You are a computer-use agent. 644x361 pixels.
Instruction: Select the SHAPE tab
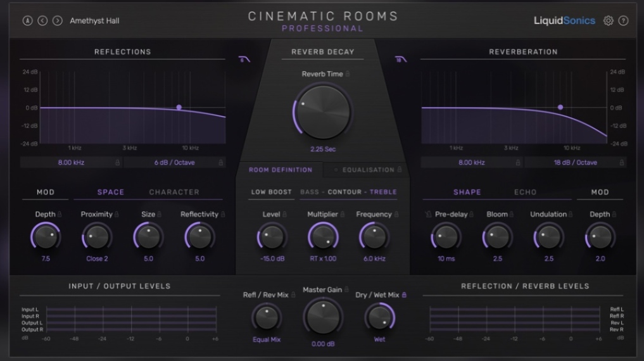467,192
